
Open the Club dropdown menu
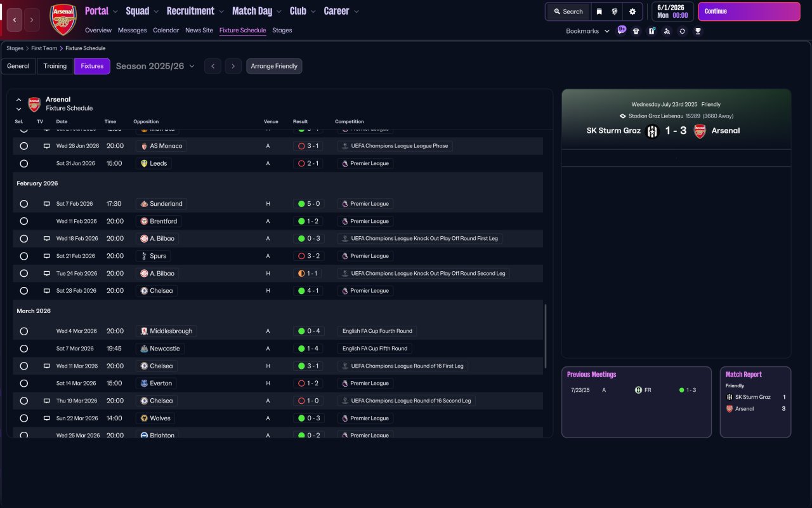click(x=303, y=11)
